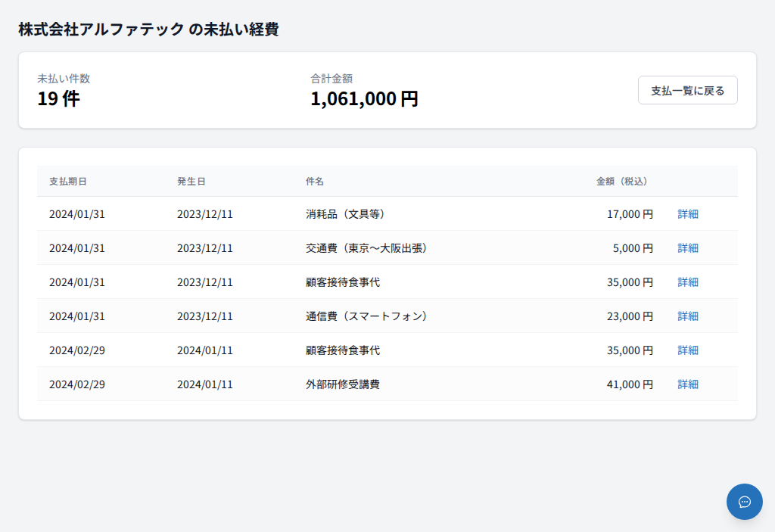Click the 金額（税込） column header
Screen dimensions: 775x532
[622, 182]
